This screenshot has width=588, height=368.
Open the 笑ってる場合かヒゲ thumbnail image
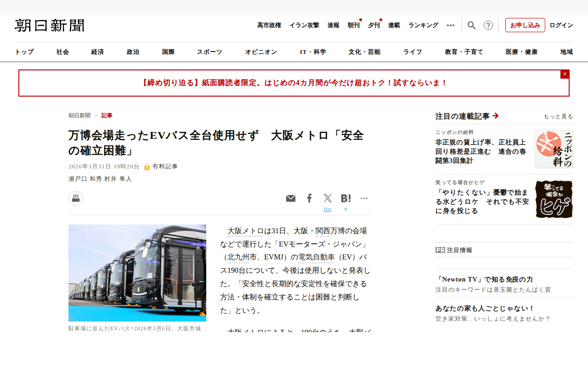click(554, 199)
